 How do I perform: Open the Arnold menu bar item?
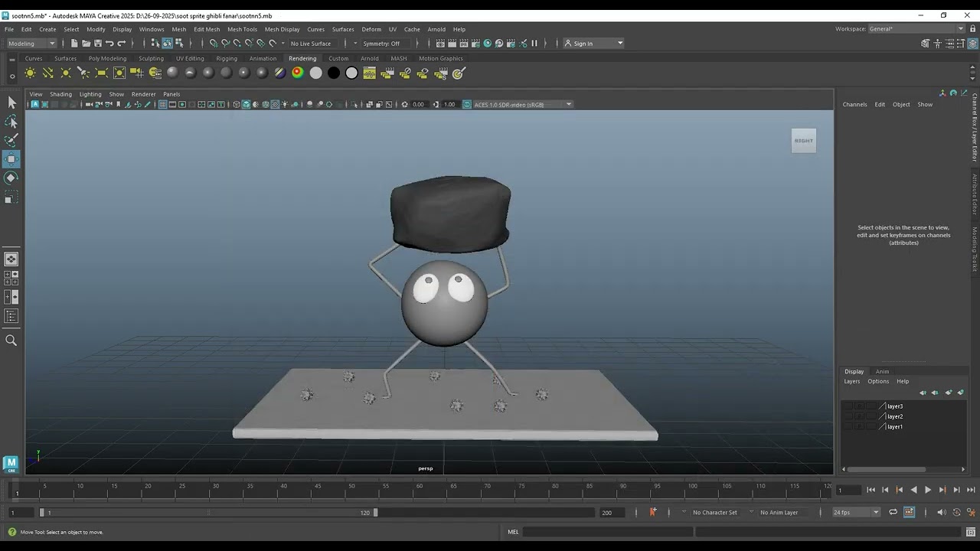(x=436, y=29)
